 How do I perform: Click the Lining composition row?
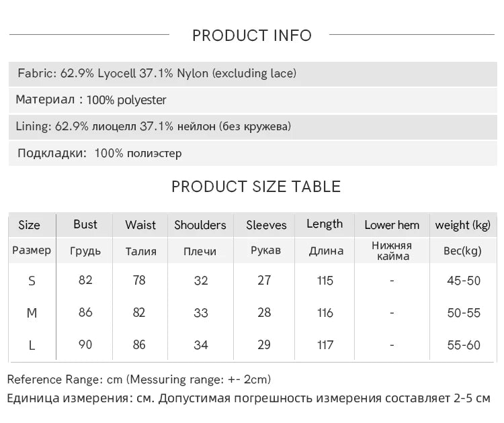tap(155, 126)
